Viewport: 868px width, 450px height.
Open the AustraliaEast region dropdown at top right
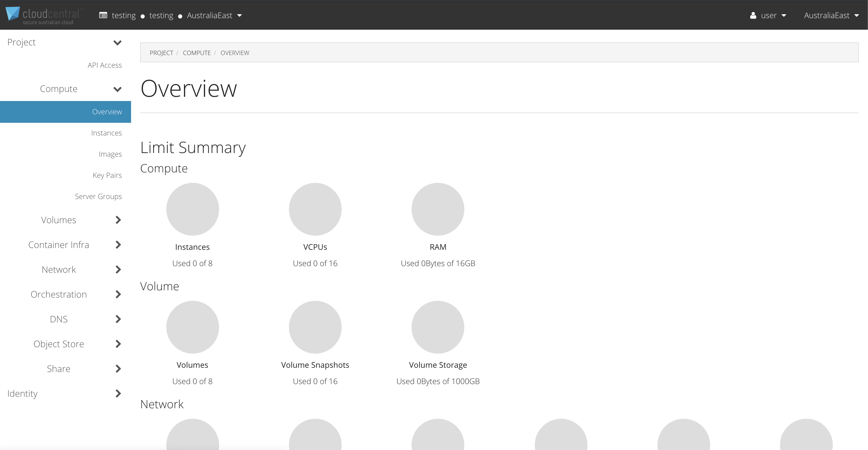click(831, 15)
